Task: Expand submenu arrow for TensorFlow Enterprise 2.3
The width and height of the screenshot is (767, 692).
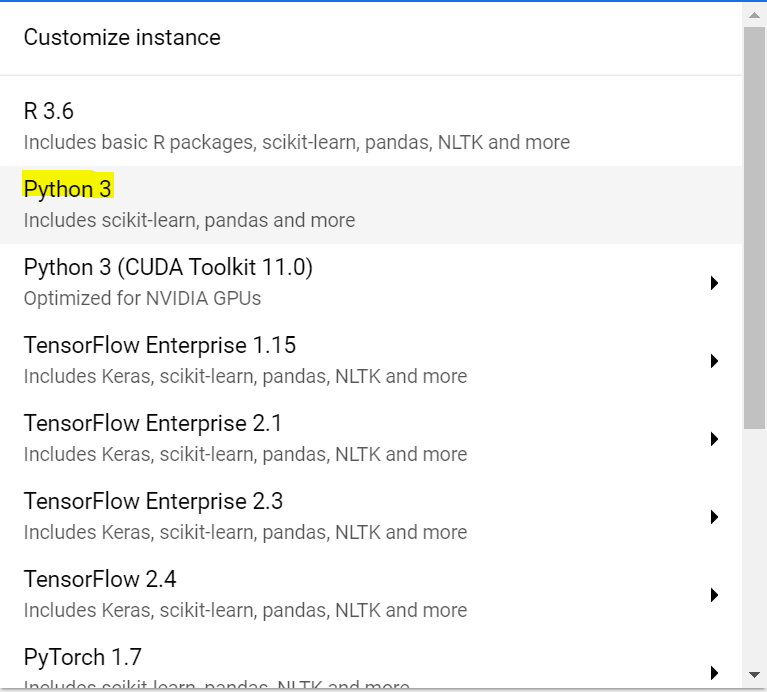Action: pos(714,517)
